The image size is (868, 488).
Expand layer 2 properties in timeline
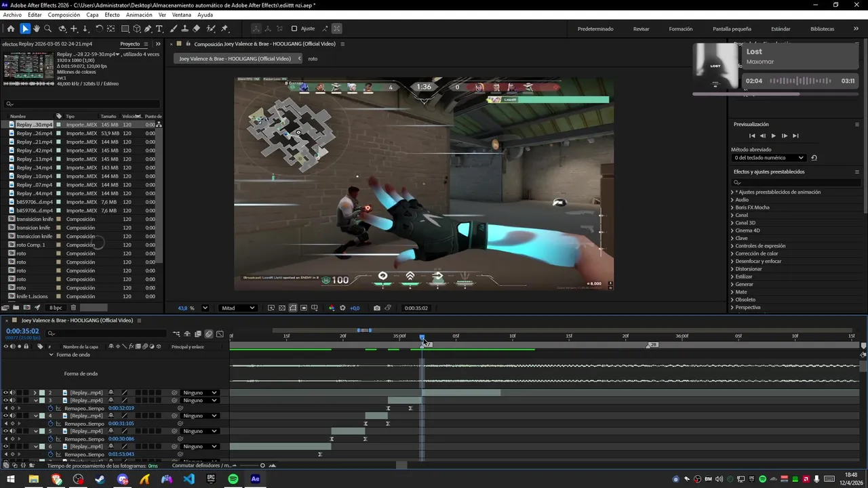[35, 392]
